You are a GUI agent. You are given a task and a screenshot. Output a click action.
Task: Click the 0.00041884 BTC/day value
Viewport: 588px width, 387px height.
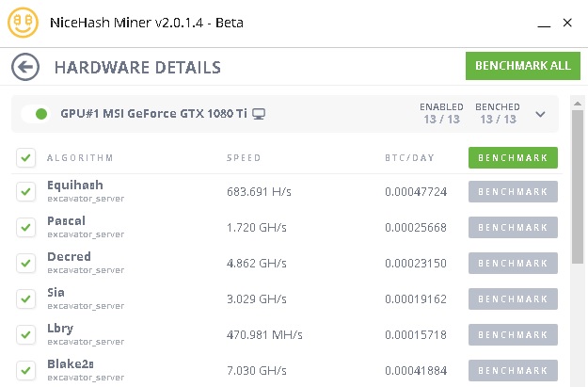[x=416, y=371]
